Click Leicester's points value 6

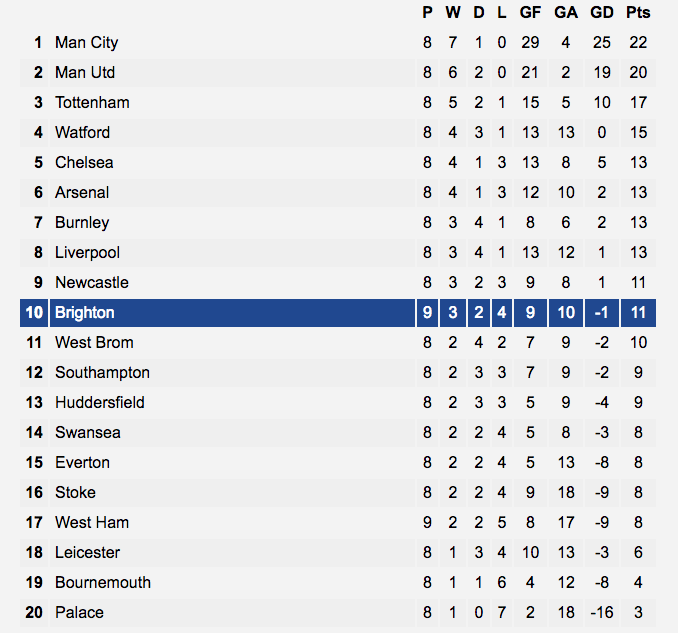[638, 553]
